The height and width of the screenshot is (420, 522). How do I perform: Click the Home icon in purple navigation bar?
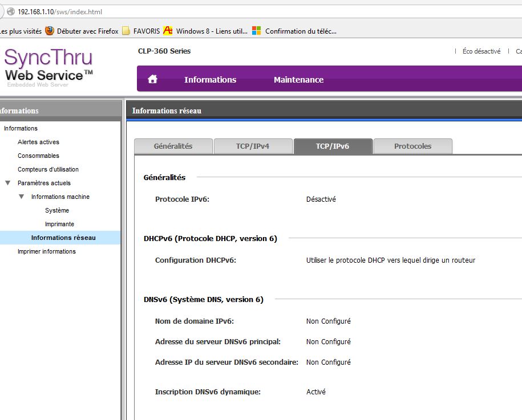152,80
